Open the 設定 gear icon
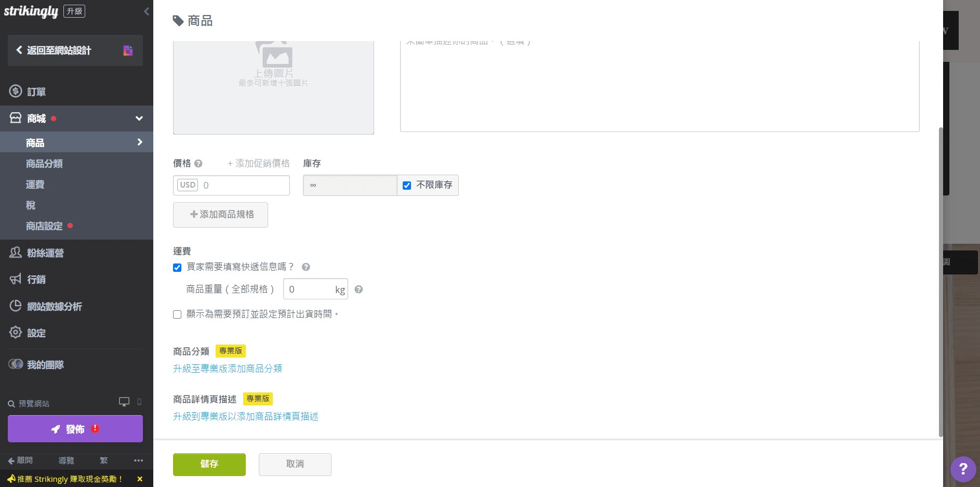The image size is (980, 487). coord(15,333)
